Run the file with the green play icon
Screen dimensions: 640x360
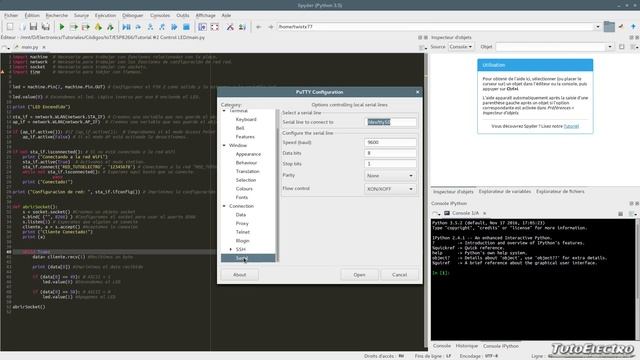click(62, 27)
